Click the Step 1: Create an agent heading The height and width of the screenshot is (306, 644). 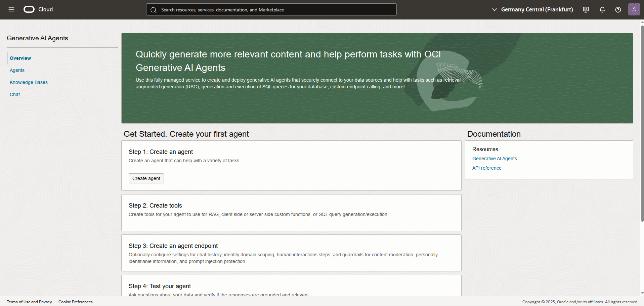[x=161, y=152]
